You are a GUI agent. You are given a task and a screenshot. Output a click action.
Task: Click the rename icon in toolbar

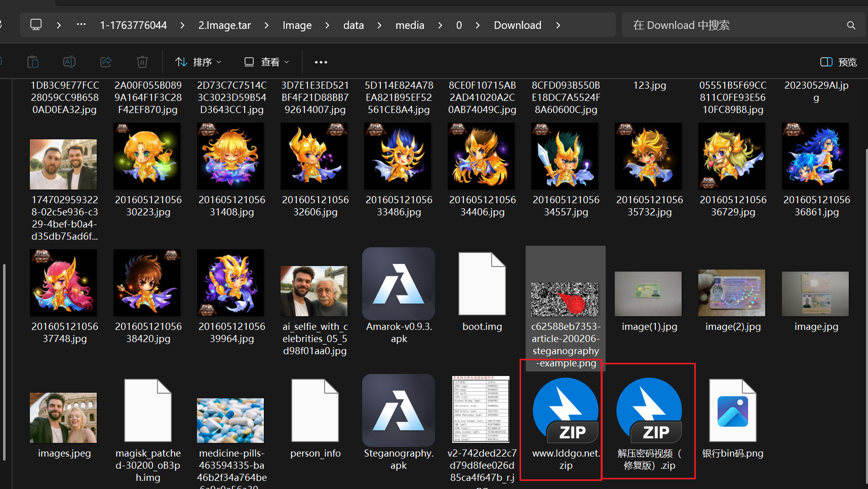click(x=69, y=62)
